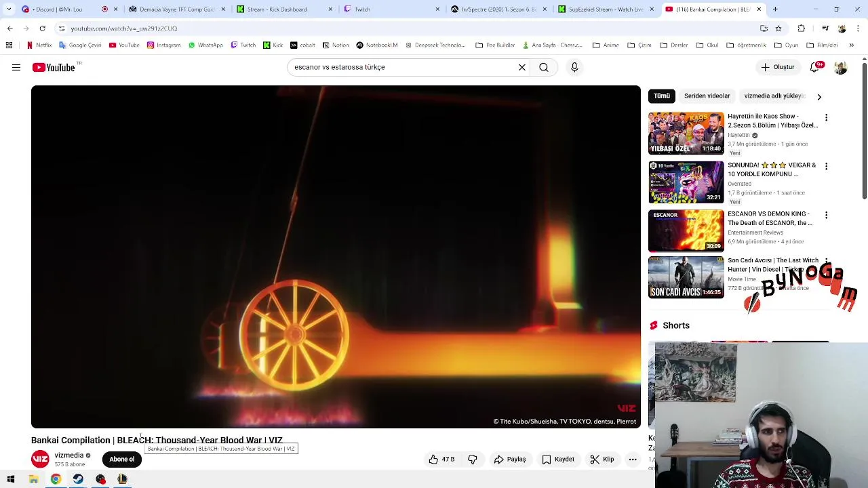868x488 pixels.
Task: Show more filter chips with the arrow
Action: click(x=819, y=97)
